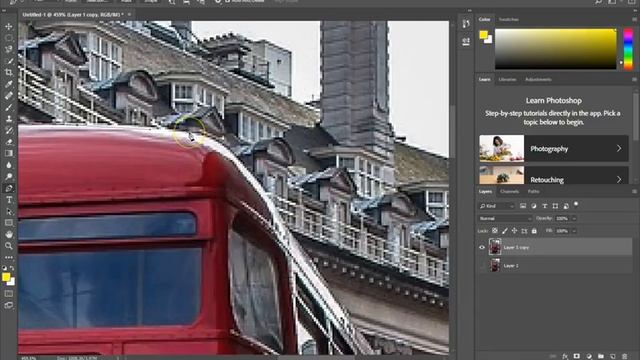Open the Learn panel options menu
This screenshot has height=360, width=640.
(634, 80)
